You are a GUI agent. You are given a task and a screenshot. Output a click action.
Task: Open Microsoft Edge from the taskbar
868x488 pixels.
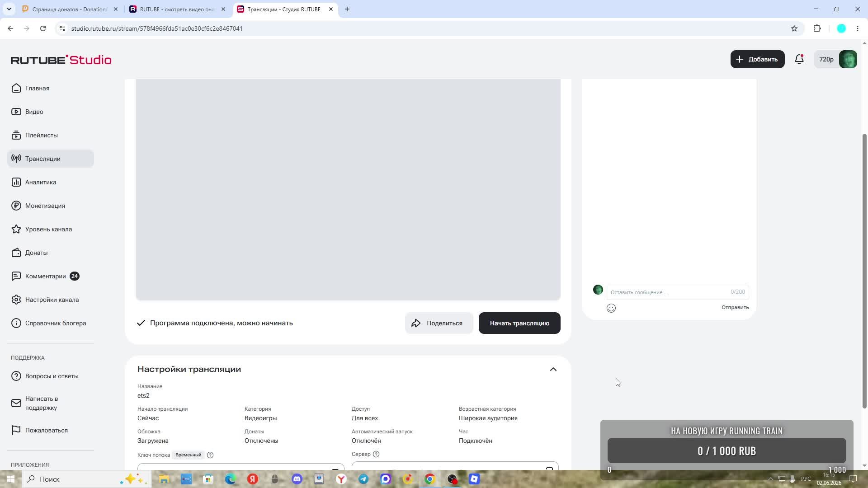pyautogui.click(x=231, y=479)
